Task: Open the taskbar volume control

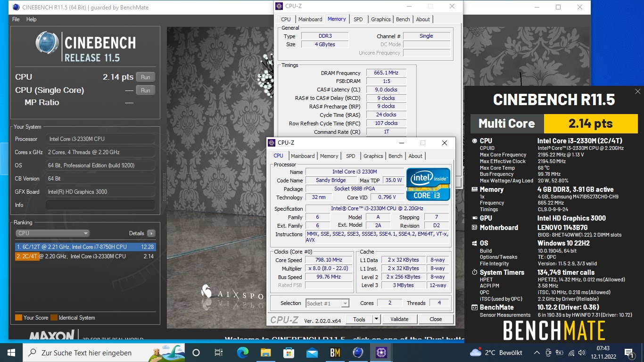Action: tap(582, 353)
